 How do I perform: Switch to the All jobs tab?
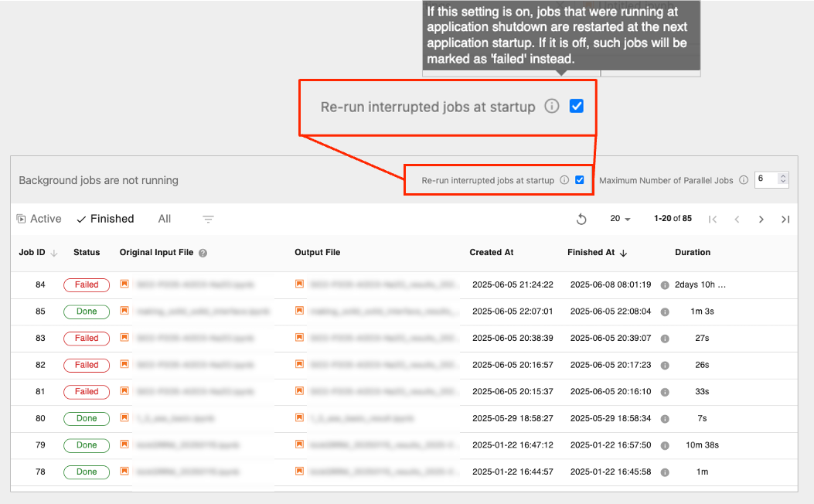[165, 220]
